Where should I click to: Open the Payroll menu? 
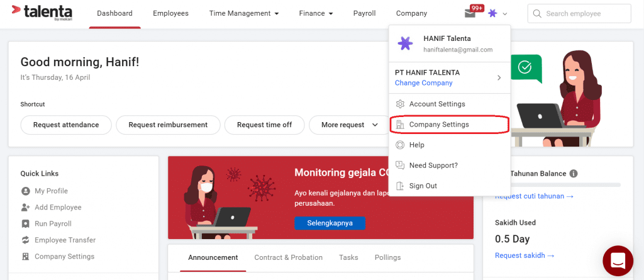pyautogui.click(x=364, y=14)
